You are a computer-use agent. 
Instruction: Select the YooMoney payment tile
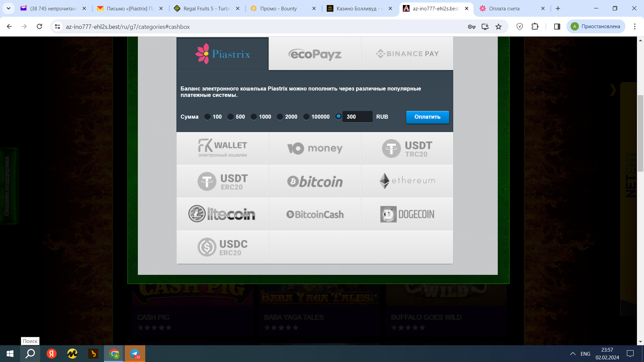(x=315, y=148)
